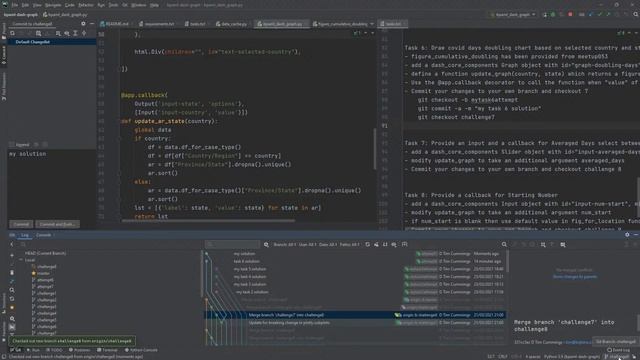Click the Git log search field

(x=232, y=244)
